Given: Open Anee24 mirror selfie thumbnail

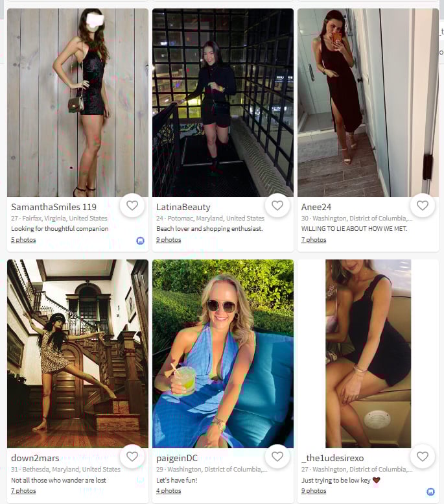Looking at the screenshot, I should [368, 102].
